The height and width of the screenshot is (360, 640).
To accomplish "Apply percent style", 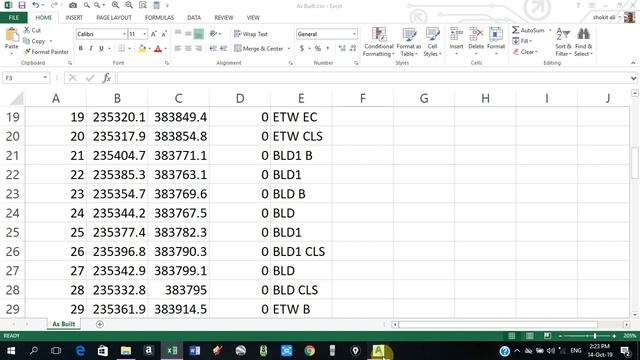I will click(318, 49).
